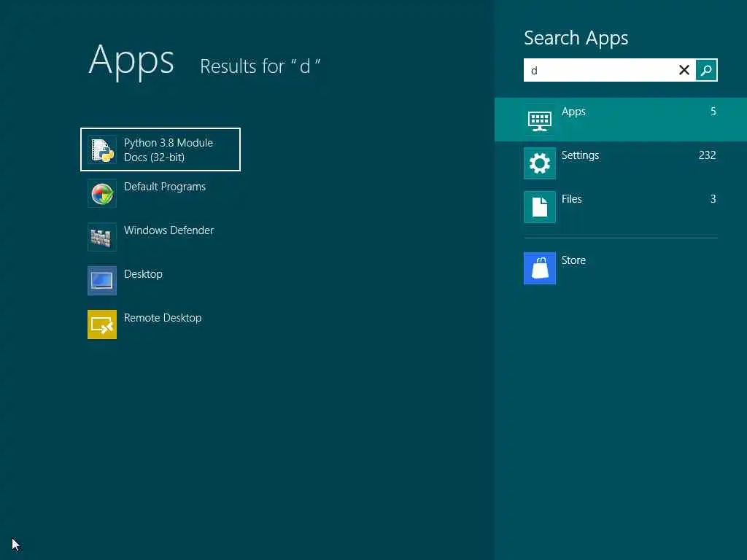Open the Python 3.8 Module Docs icon

point(102,149)
